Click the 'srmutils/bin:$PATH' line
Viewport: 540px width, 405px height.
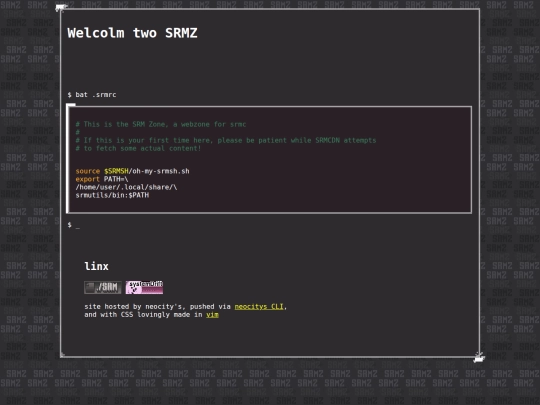coord(112,195)
